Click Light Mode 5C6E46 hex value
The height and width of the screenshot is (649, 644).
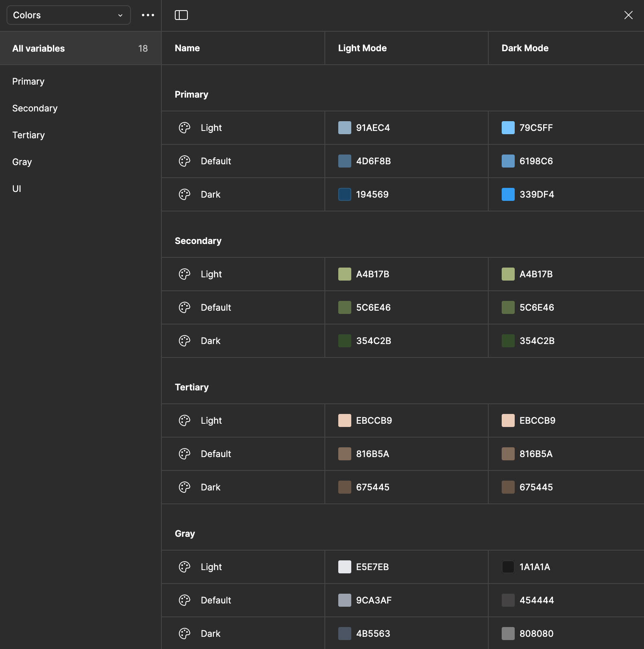pyautogui.click(x=373, y=307)
